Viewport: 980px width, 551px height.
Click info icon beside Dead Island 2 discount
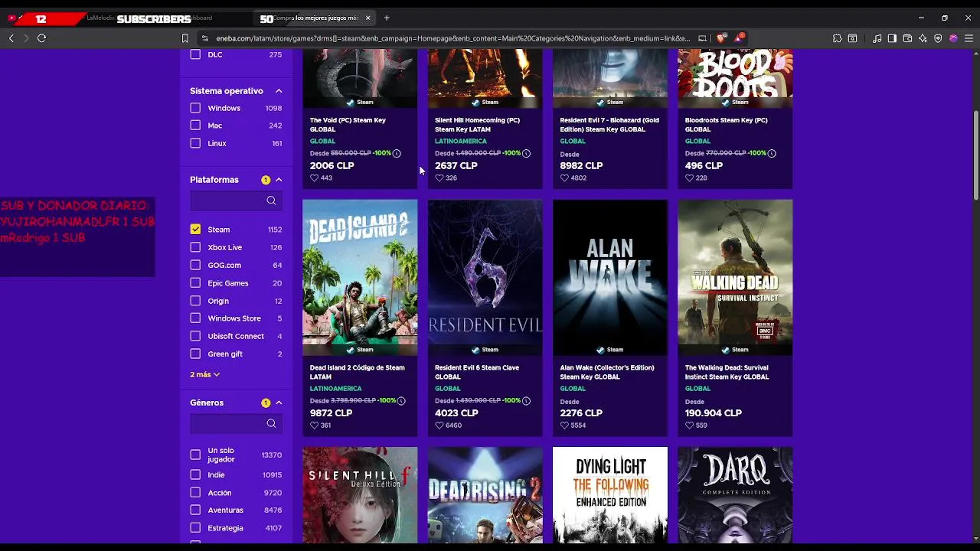pos(401,400)
